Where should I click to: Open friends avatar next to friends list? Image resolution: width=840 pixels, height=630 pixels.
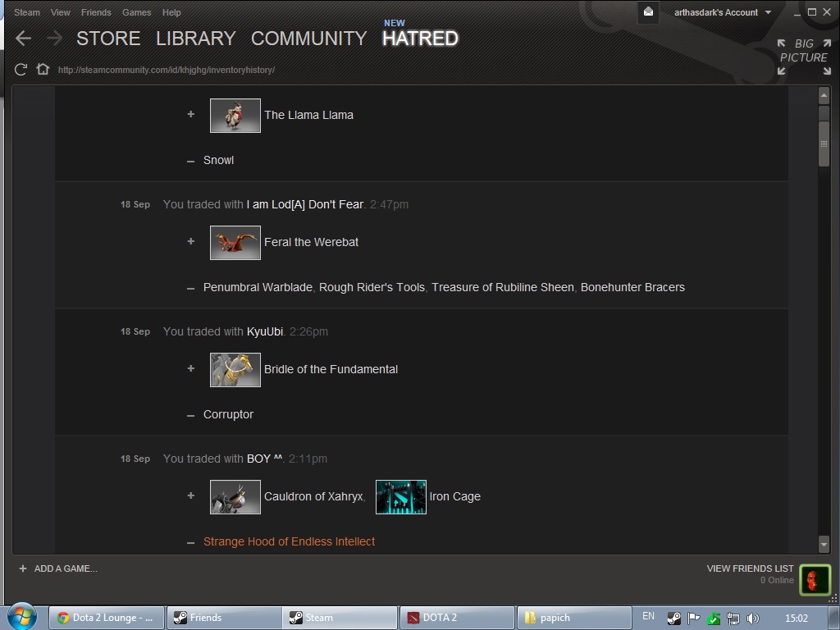point(815,580)
